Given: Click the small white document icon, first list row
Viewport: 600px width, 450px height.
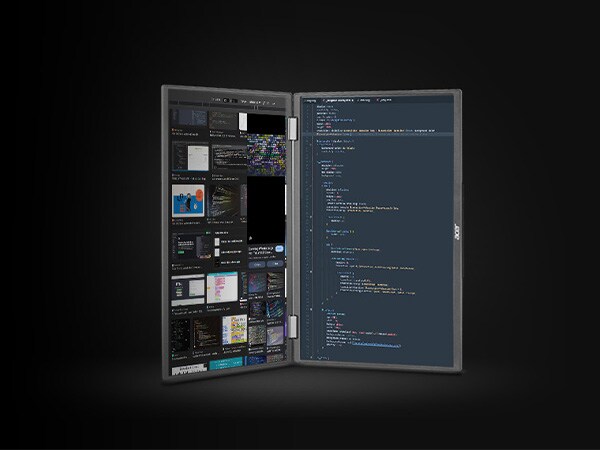Looking at the screenshot, I should tap(217, 242).
